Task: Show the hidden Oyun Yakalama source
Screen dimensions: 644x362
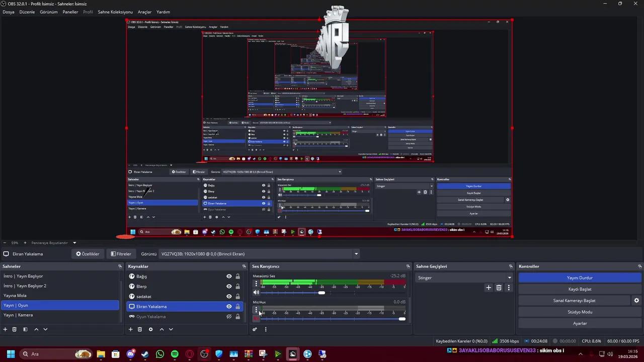Action: [x=228, y=316]
